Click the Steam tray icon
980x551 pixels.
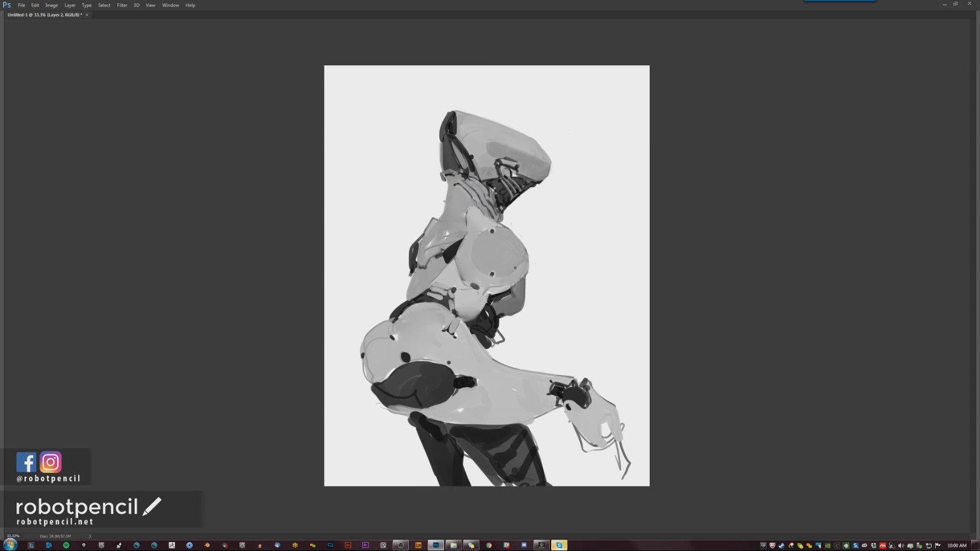coord(782,546)
